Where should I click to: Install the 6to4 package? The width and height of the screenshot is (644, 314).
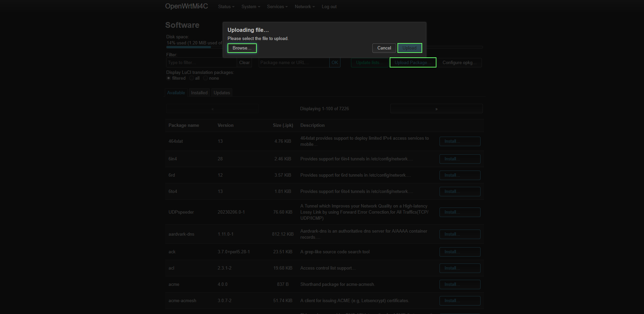(460, 192)
